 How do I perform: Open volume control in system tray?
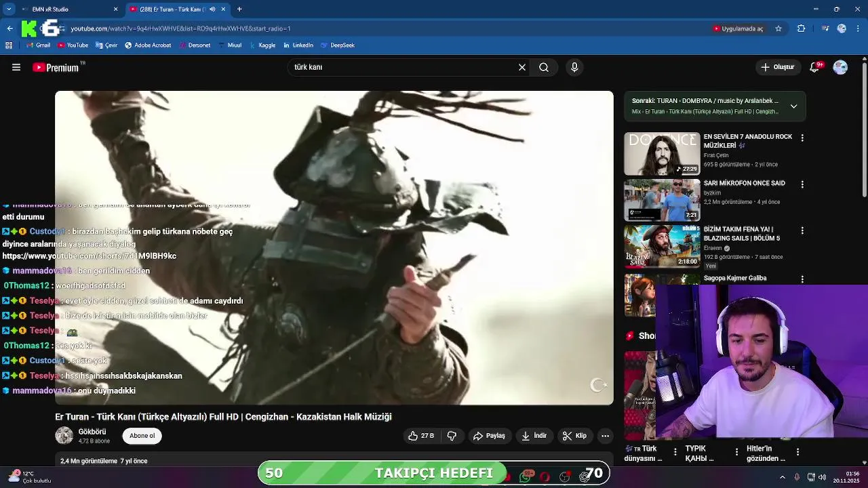823,477
